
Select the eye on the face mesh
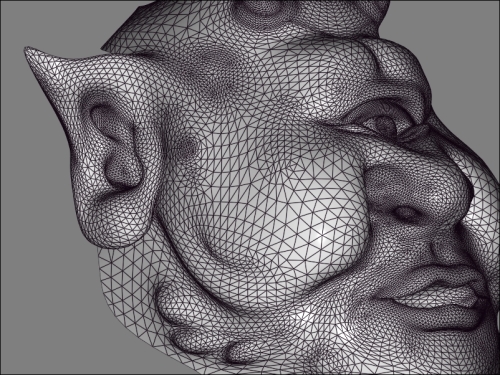point(382,123)
